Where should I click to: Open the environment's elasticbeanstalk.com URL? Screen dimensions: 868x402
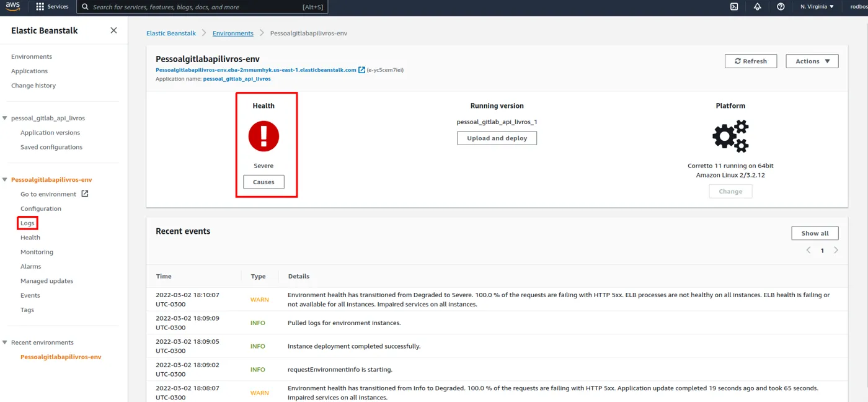260,70
